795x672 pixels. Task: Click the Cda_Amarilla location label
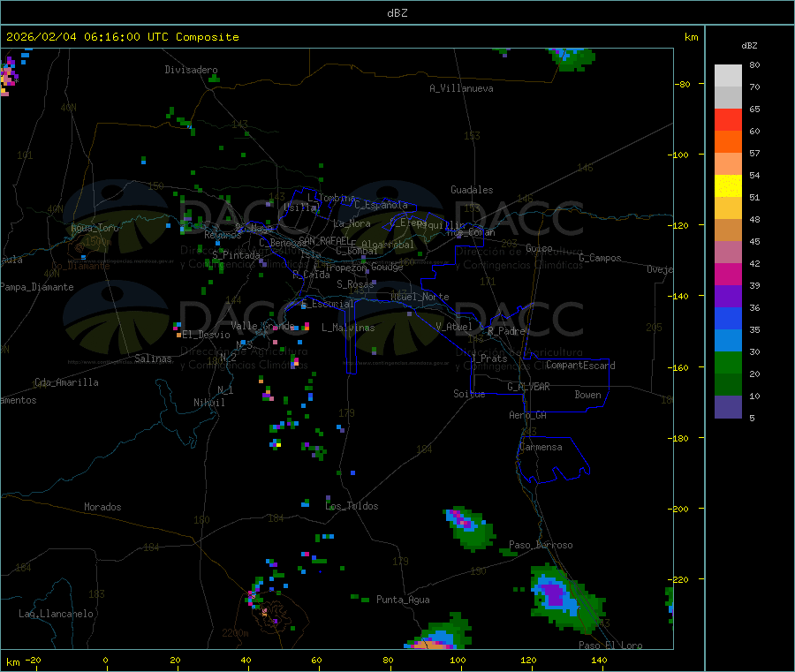click(66, 382)
